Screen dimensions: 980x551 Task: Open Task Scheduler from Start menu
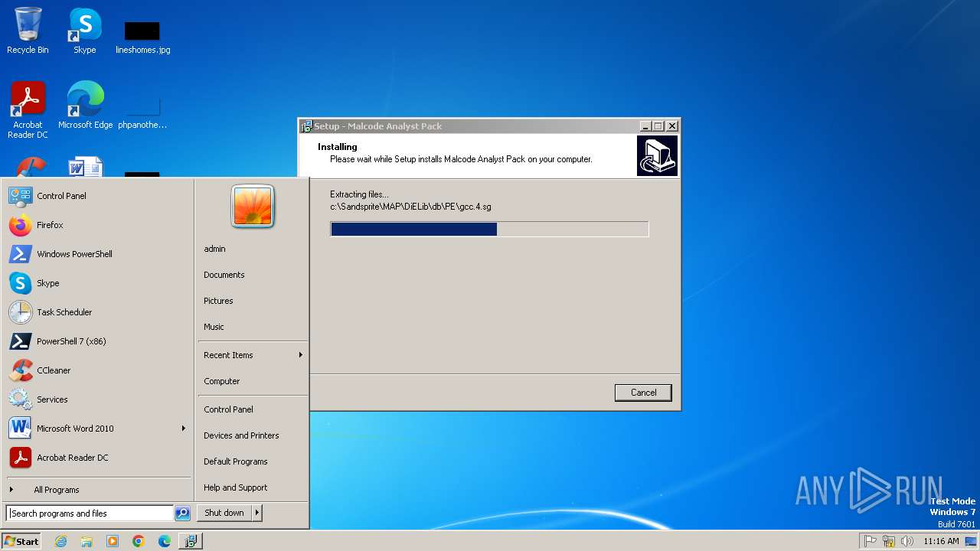(x=97, y=312)
